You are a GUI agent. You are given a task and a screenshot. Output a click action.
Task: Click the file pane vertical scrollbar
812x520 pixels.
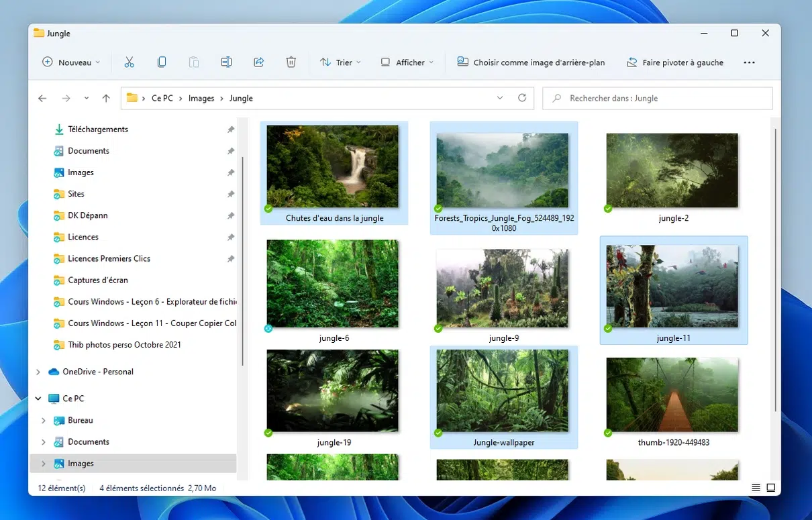click(776, 268)
